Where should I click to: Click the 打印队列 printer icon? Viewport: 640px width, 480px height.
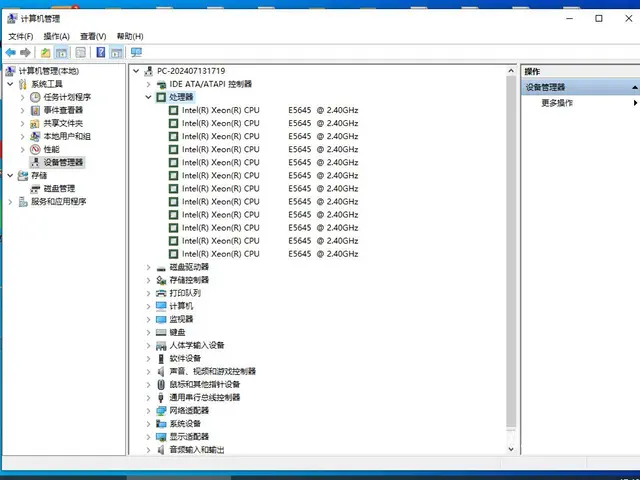coord(161,293)
